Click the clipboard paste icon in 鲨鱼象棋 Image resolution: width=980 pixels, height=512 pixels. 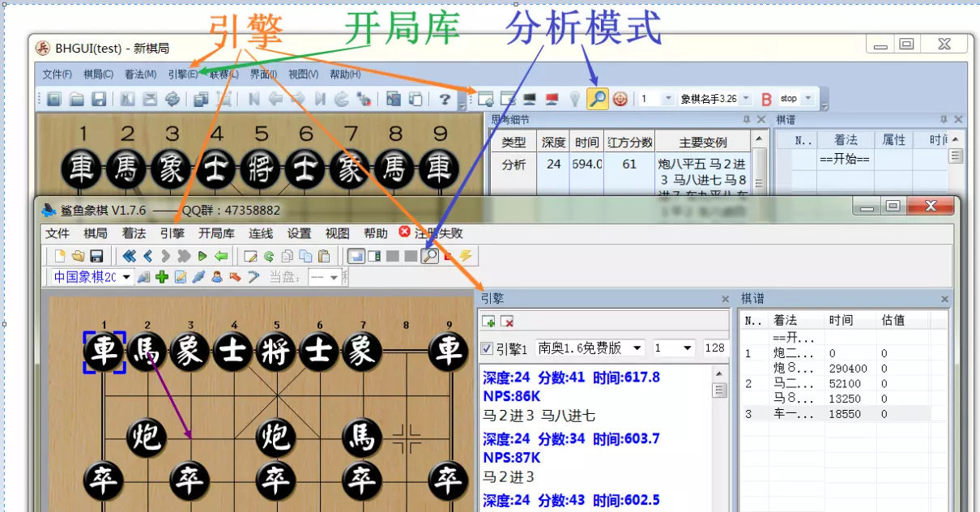point(323,255)
